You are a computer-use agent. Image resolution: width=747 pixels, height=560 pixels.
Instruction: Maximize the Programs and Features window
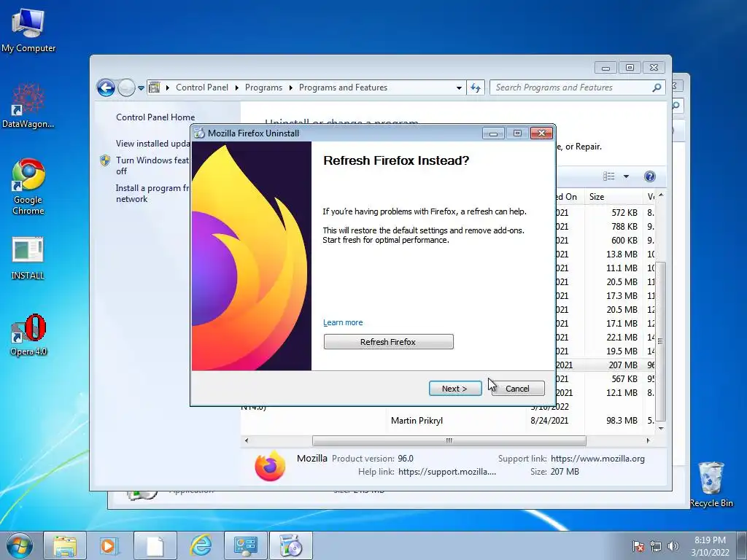point(630,68)
